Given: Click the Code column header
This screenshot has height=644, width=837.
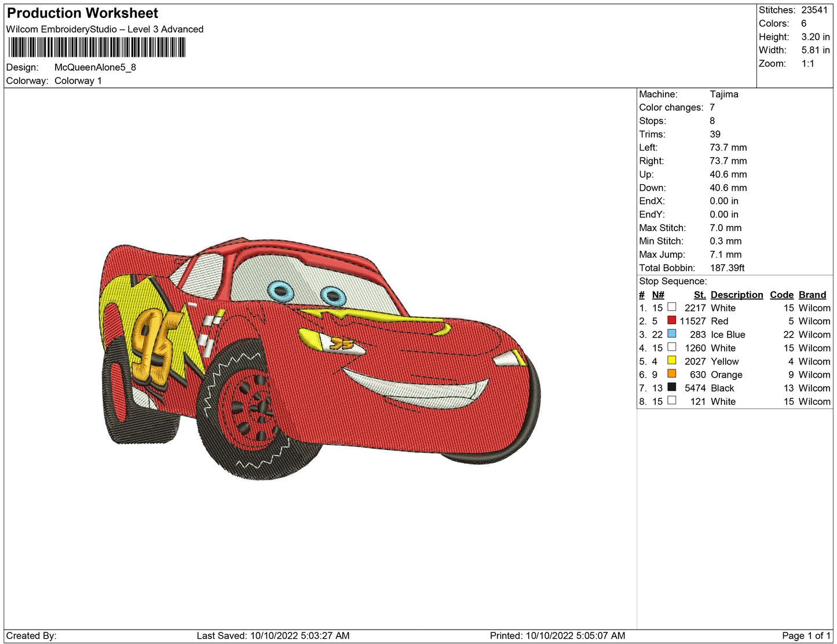Looking at the screenshot, I should [x=781, y=295].
